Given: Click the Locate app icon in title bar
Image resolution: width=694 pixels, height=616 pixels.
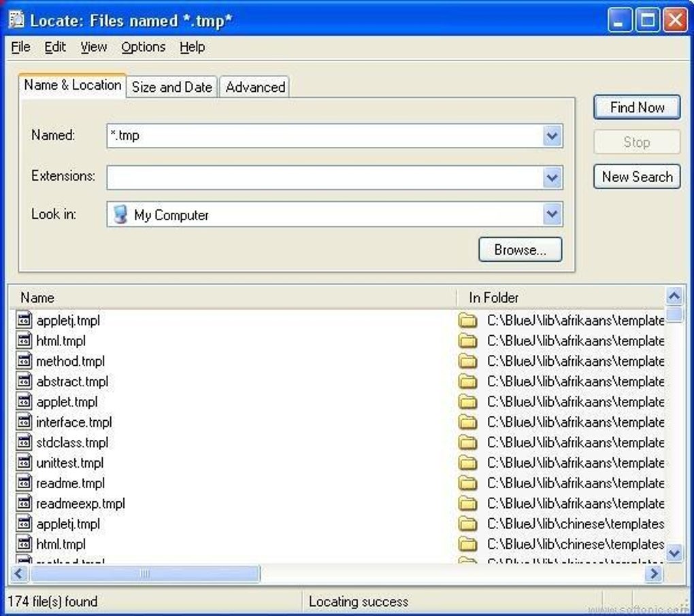Looking at the screenshot, I should coord(17,20).
